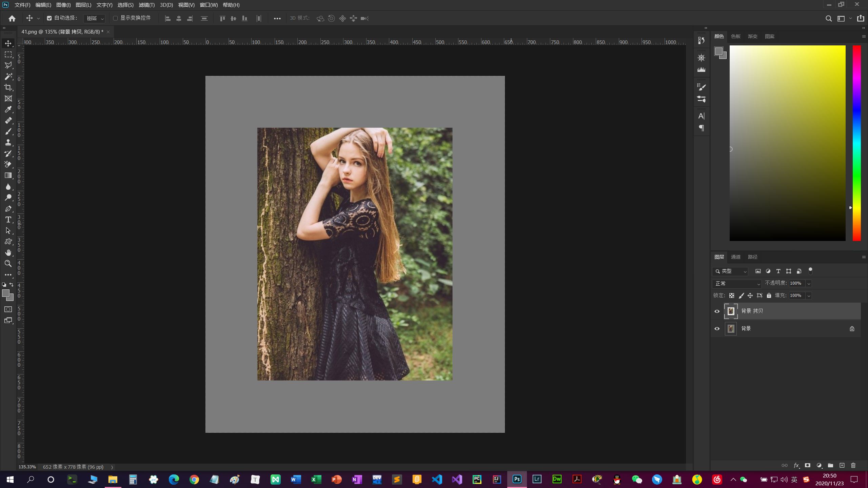The height and width of the screenshot is (488, 868).
Task: Select the Healing Brush tool
Action: (8, 121)
